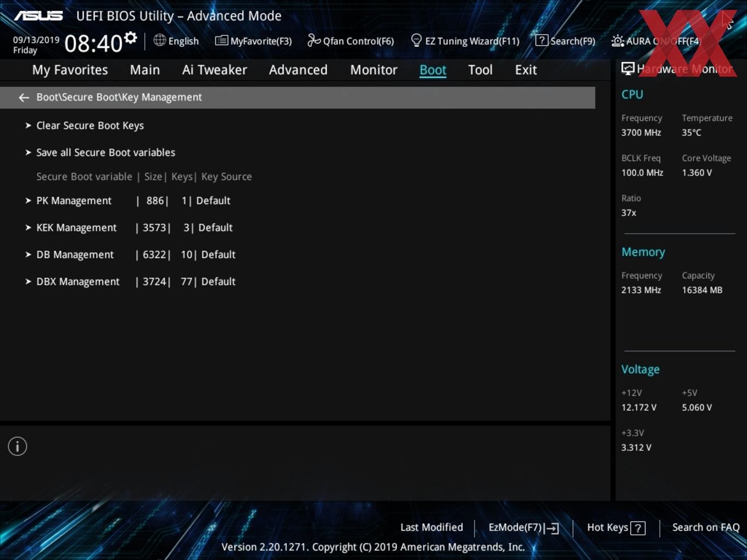Open the My Favorites tab
The image size is (747, 560).
(x=70, y=70)
